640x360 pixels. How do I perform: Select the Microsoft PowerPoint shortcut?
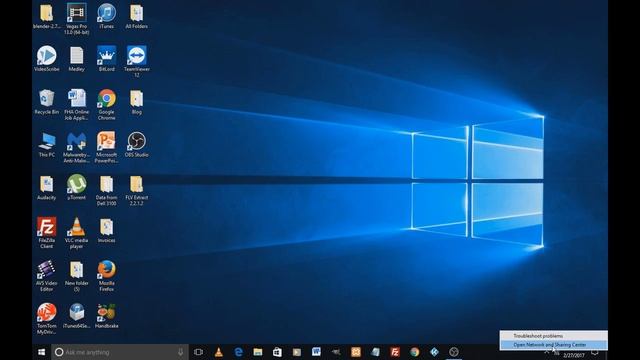(x=107, y=147)
